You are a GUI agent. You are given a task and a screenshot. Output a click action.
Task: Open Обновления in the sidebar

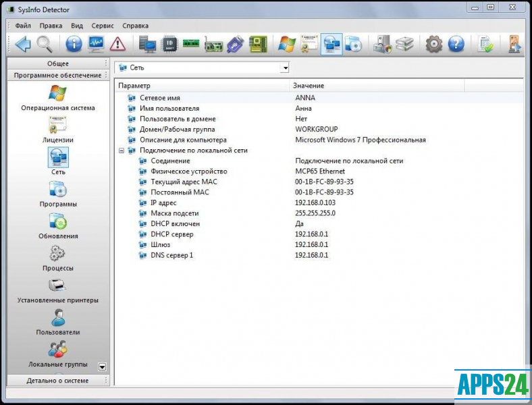58,225
